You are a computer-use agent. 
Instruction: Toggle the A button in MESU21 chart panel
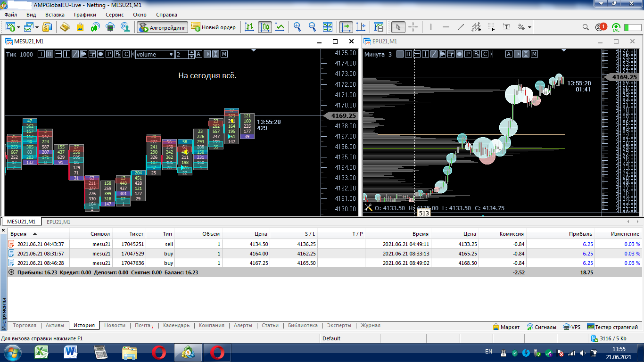coord(198,54)
